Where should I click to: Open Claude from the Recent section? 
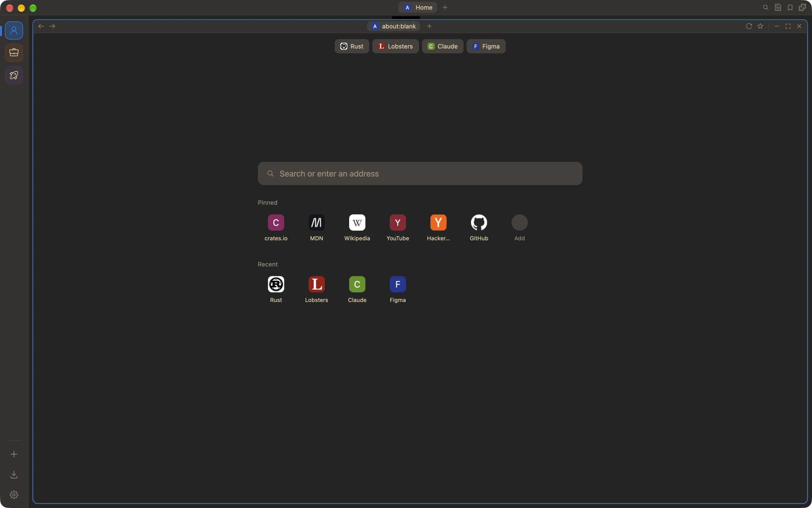(357, 290)
